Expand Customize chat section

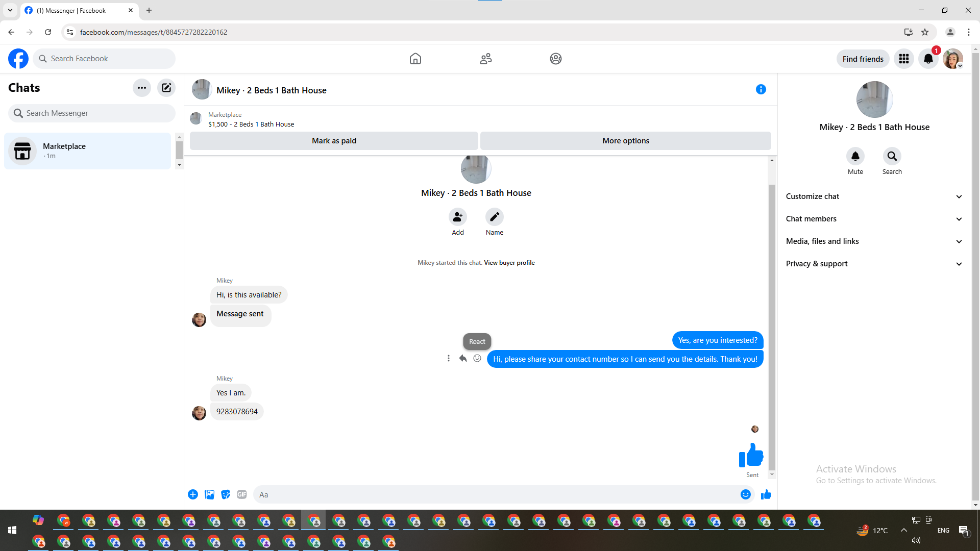tap(874, 196)
